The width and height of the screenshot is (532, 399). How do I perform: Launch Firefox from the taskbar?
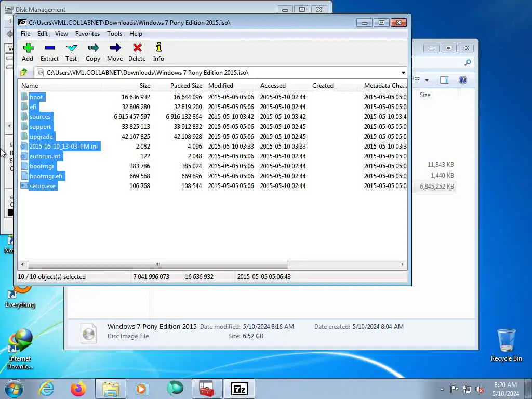[78, 389]
